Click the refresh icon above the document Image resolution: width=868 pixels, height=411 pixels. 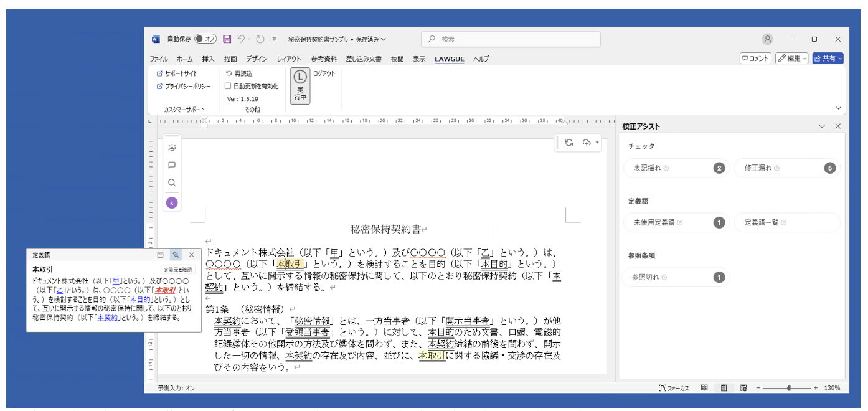[x=568, y=143]
